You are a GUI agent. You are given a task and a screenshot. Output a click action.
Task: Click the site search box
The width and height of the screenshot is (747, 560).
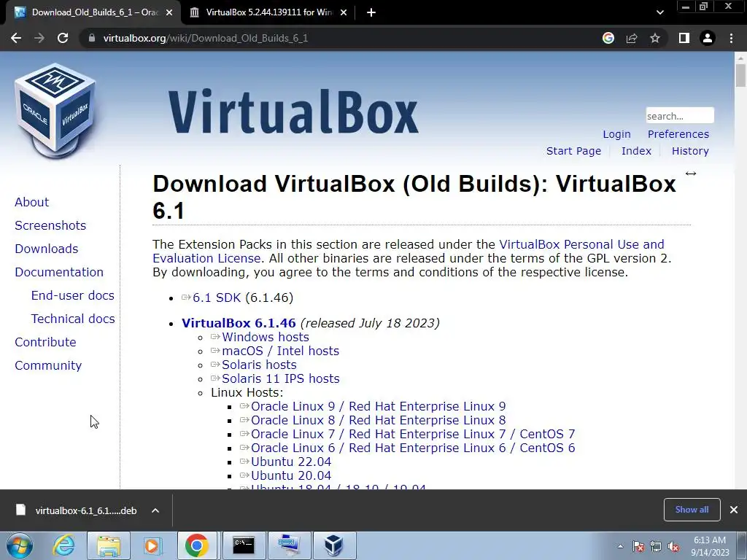click(680, 116)
